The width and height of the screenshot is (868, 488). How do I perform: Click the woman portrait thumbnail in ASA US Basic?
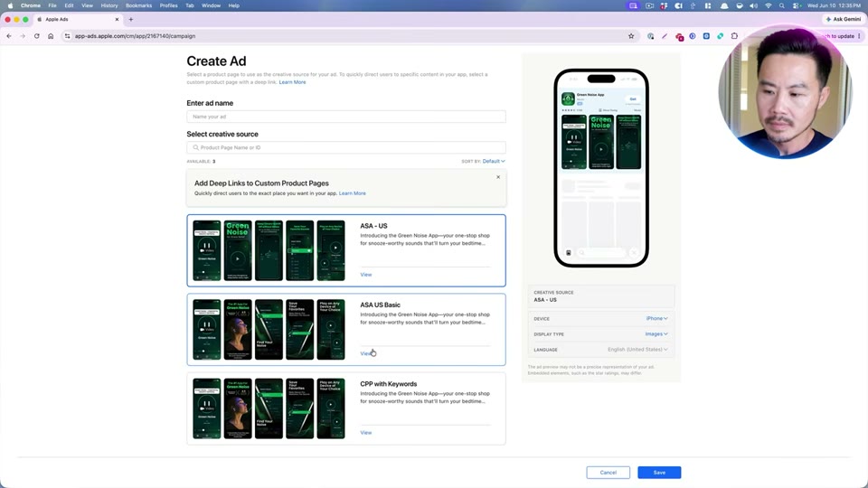pyautogui.click(x=238, y=330)
